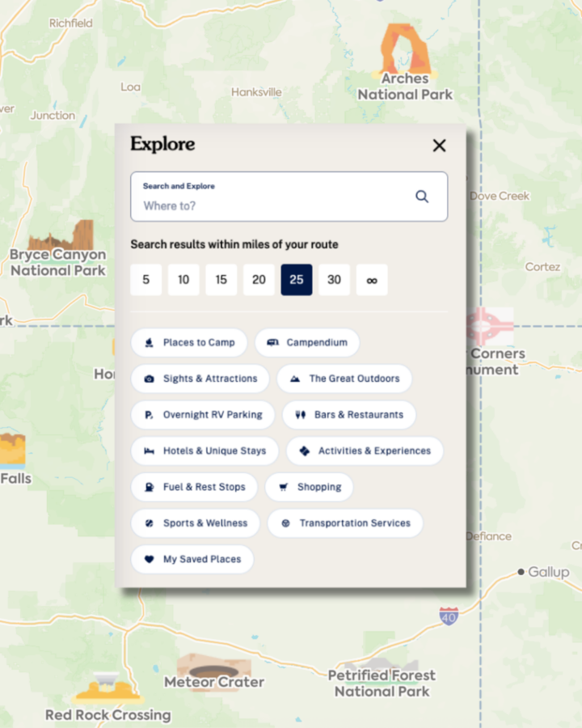The height and width of the screenshot is (728, 582).
Task: Open Sports & Wellness
Action: click(195, 523)
